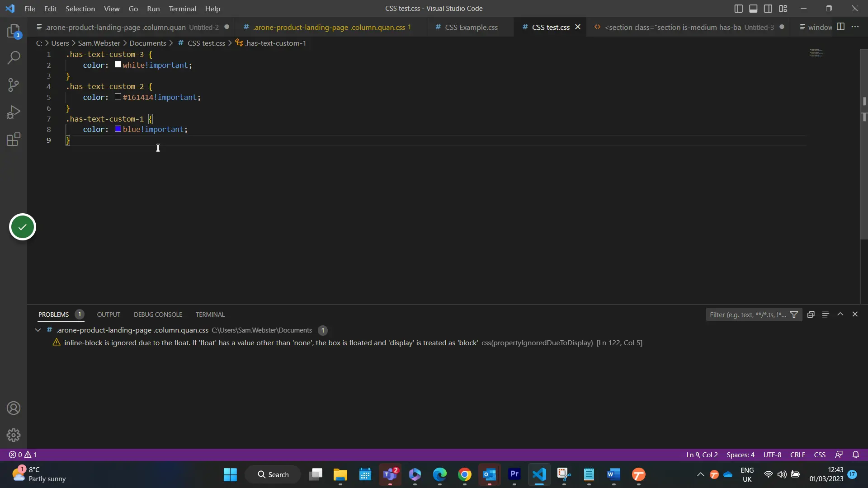The image size is (868, 488).
Task: Click the split editor right icon
Action: pos(840,27)
